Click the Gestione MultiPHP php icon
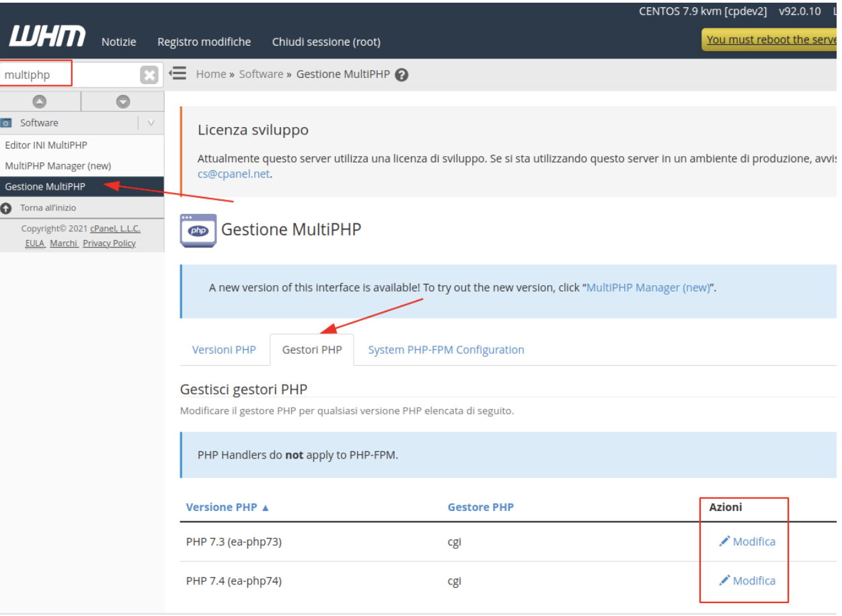The image size is (842, 616). [198, 230]
